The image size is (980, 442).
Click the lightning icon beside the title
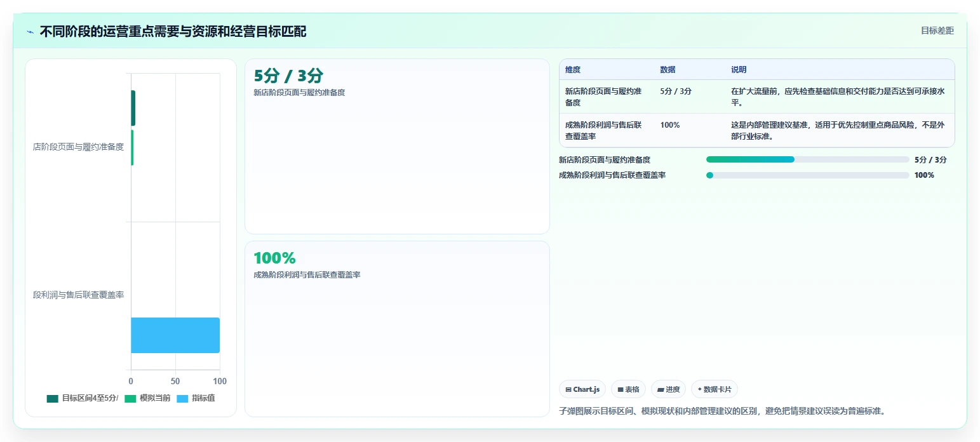point(30,32)
